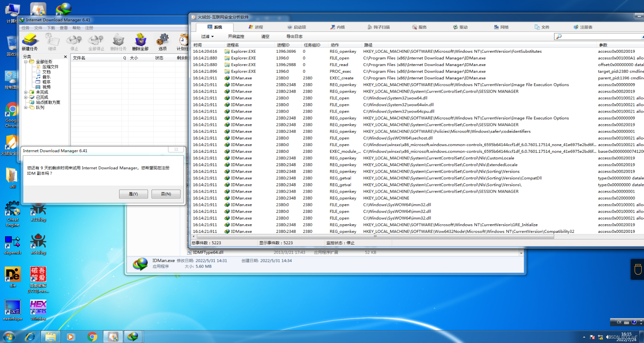The image size is (644, 343).
Task: Click 开启监控 to start monitoring
Action: pos(236,36)
